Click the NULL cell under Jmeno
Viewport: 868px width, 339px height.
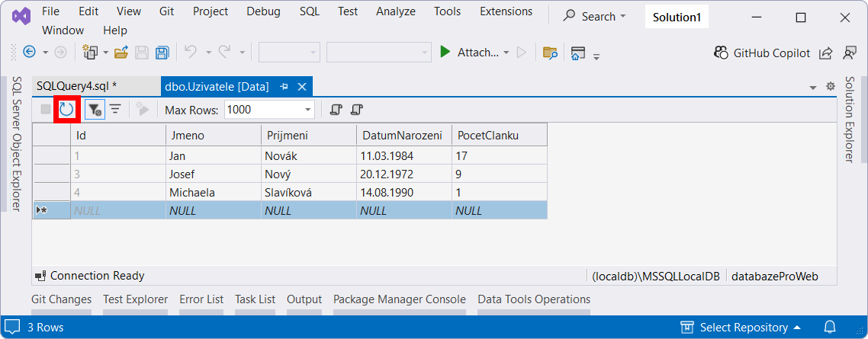point(213,210)
